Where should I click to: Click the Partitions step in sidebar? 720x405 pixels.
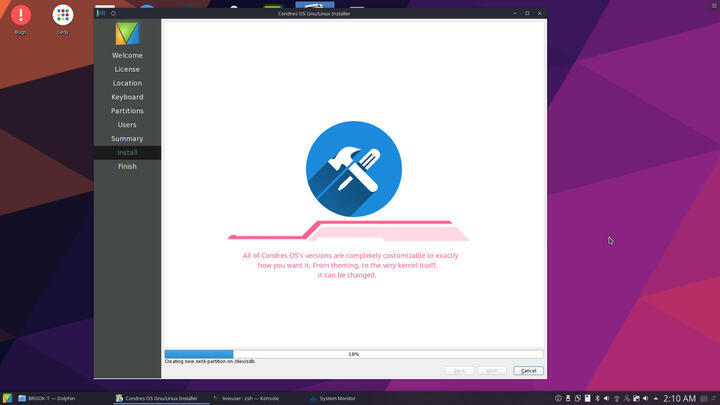point(127,111)
